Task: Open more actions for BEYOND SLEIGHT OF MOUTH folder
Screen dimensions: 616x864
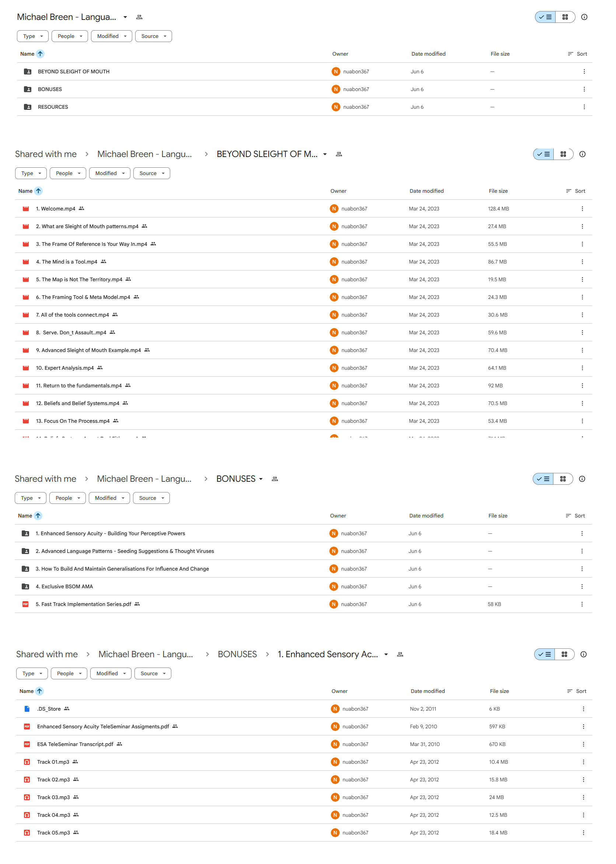Action: (584, 72)
